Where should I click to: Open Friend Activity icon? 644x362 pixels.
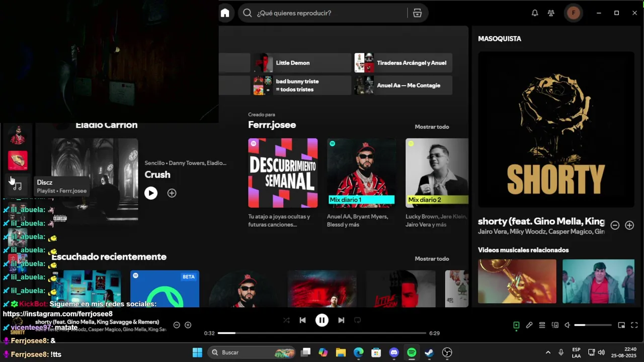(x=551, y=13)
